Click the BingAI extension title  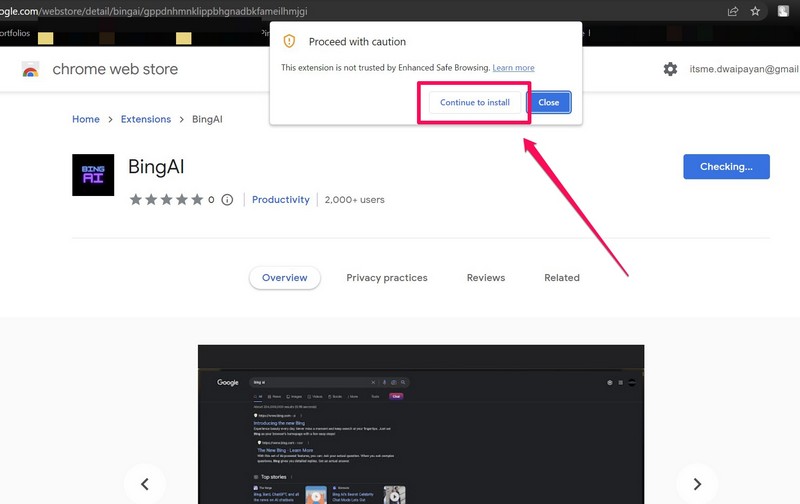(x=156, y=167)
